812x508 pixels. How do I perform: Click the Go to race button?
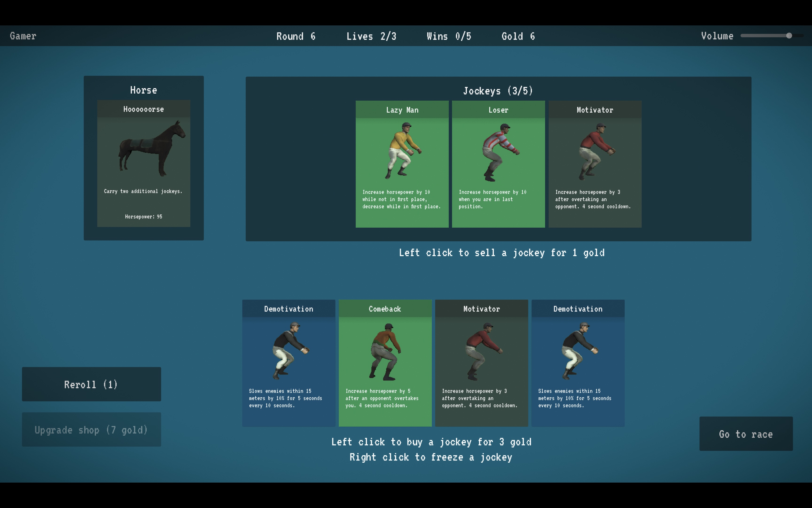[x=746, y=434]
